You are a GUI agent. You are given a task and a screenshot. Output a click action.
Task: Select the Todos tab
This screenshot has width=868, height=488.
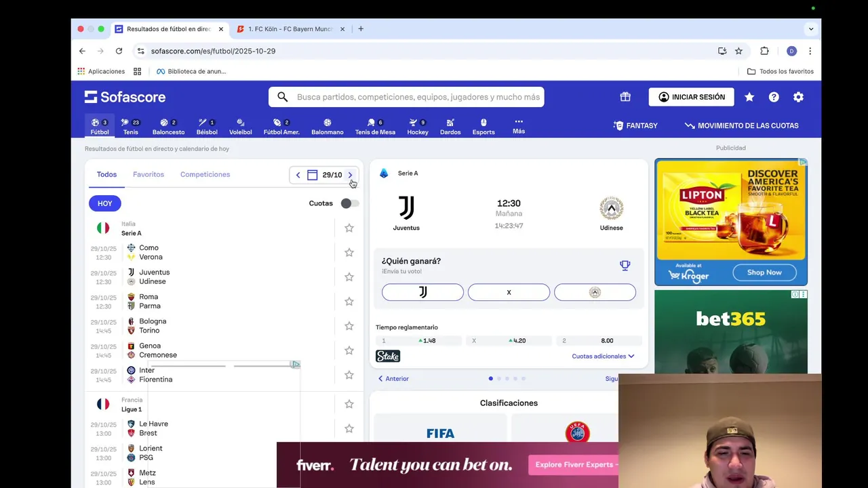[106, 174]
